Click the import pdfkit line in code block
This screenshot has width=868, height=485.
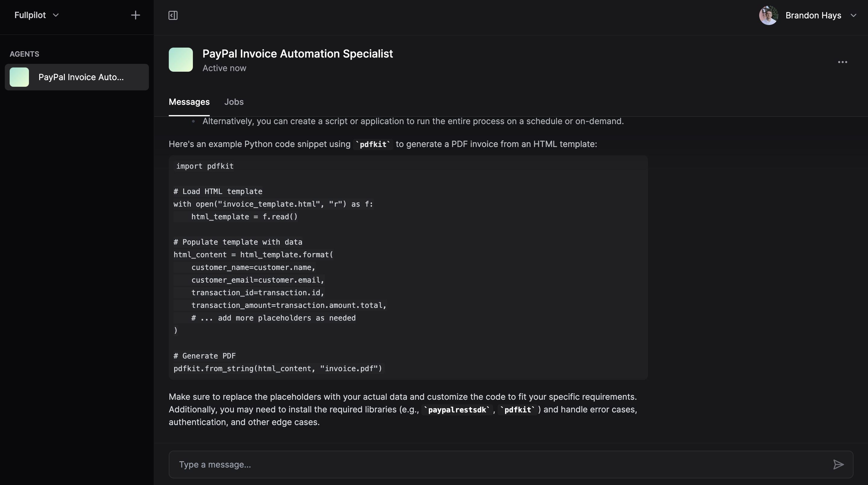coord(205,166)
